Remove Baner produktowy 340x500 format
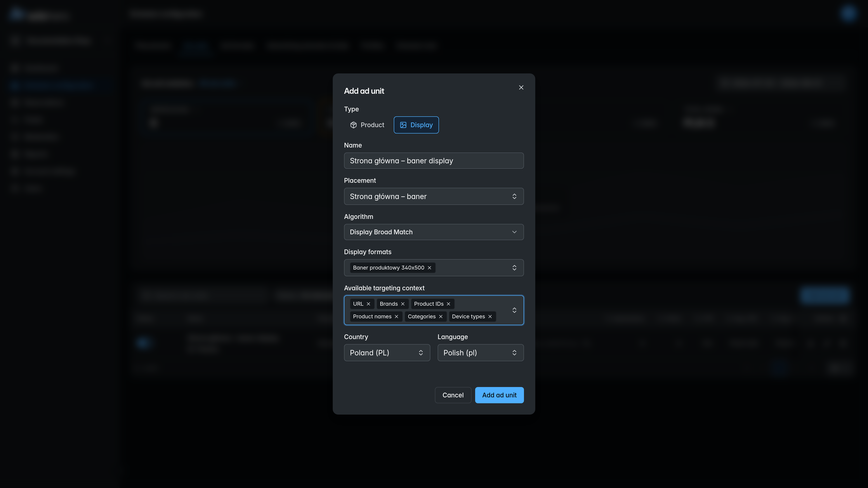Screen dimensions: 868x488 click(x=429, y=268)
